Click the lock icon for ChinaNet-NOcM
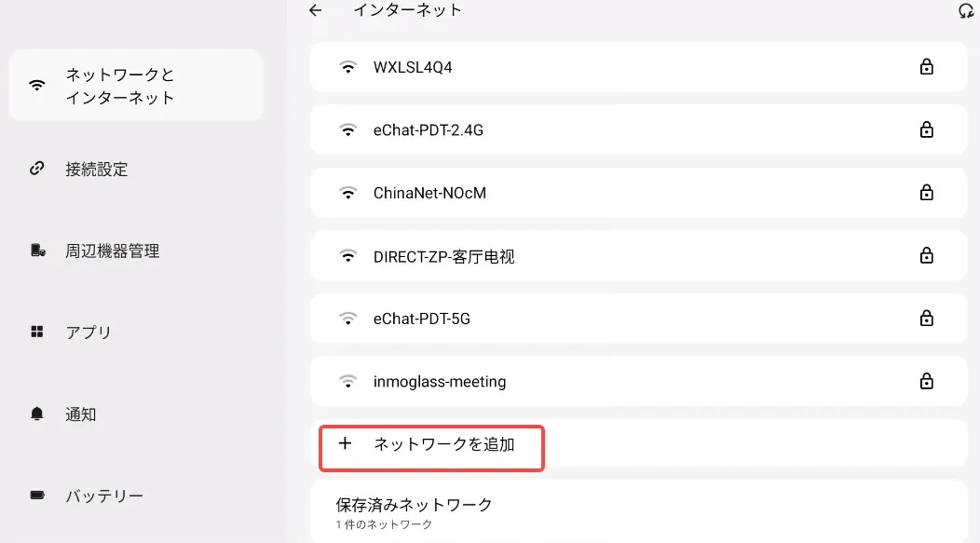The width and height of the screenshot is (980, 543). pos(926,193)
